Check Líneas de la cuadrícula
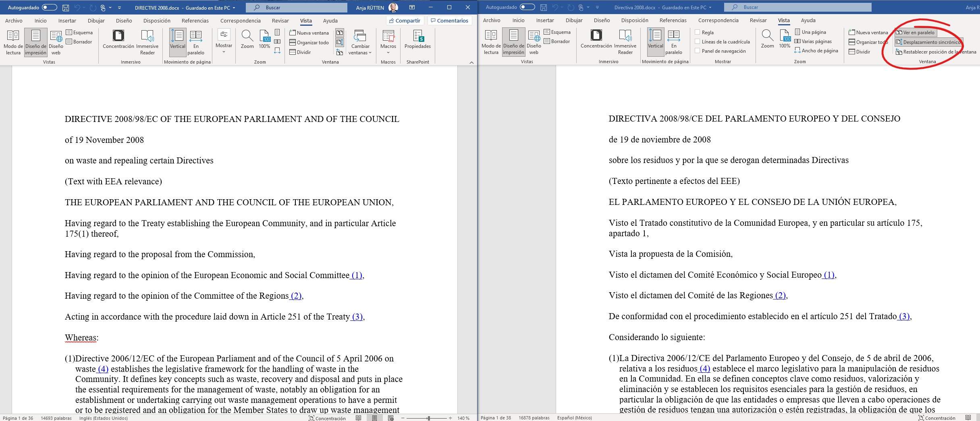This screenshot has width=980, height=421. 698,42
